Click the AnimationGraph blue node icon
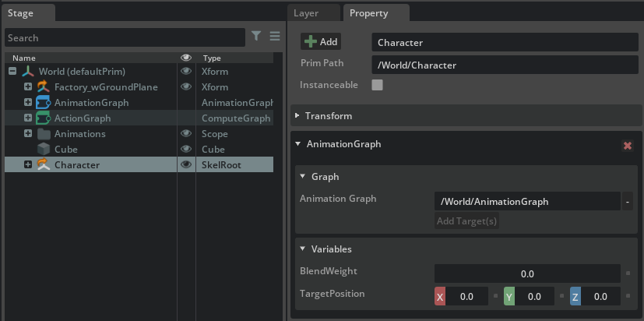 coord(43,103)
